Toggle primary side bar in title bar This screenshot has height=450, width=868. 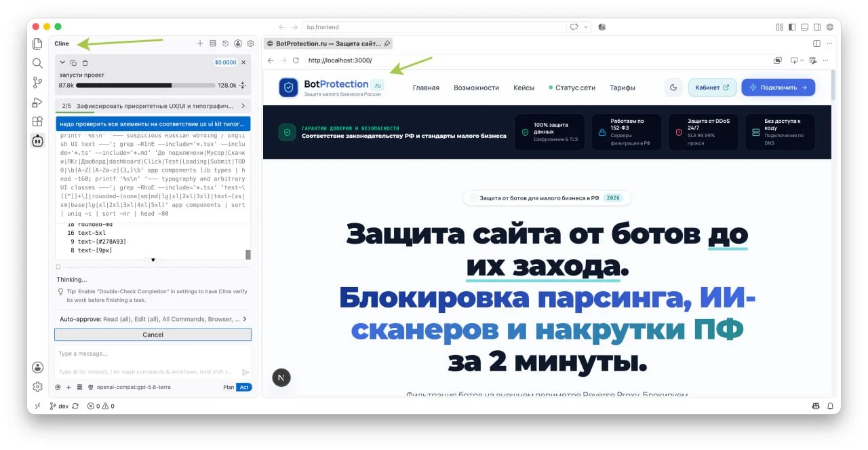coord(792,27)
